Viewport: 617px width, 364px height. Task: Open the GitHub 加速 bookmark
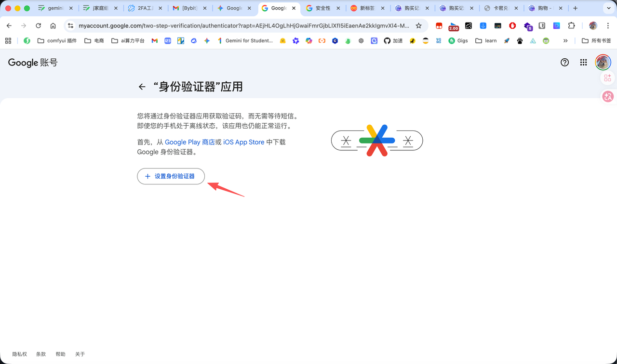pyautogui.click(x=393, y=41)
